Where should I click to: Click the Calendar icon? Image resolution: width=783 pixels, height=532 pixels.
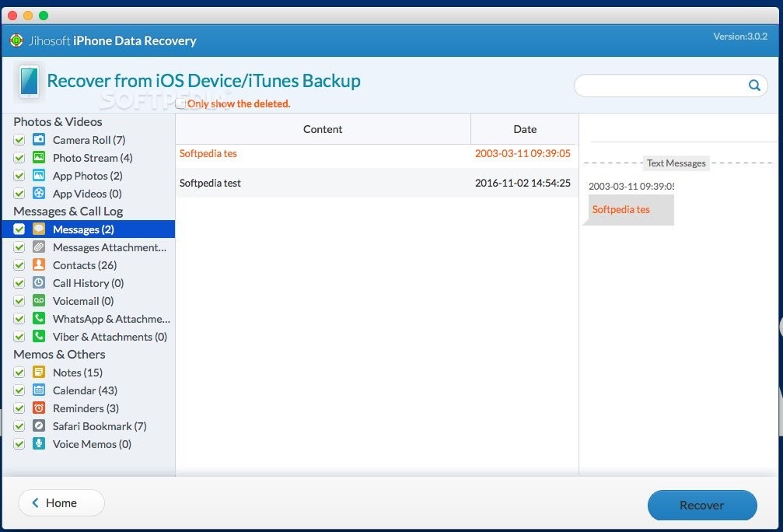pos(39,390)
